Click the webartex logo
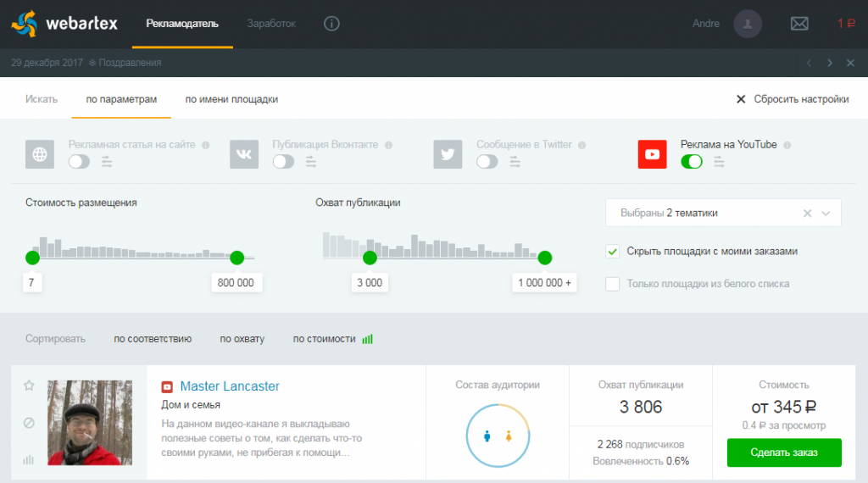 64,23
